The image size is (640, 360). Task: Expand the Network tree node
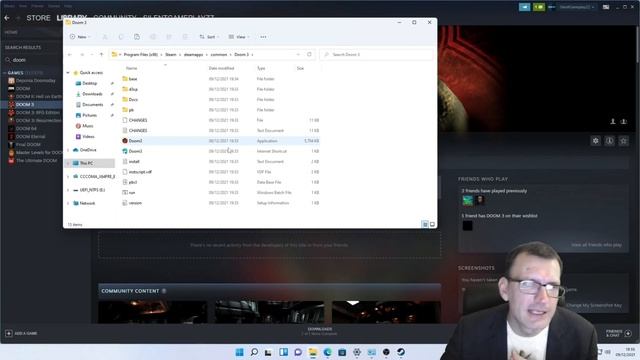68,203
